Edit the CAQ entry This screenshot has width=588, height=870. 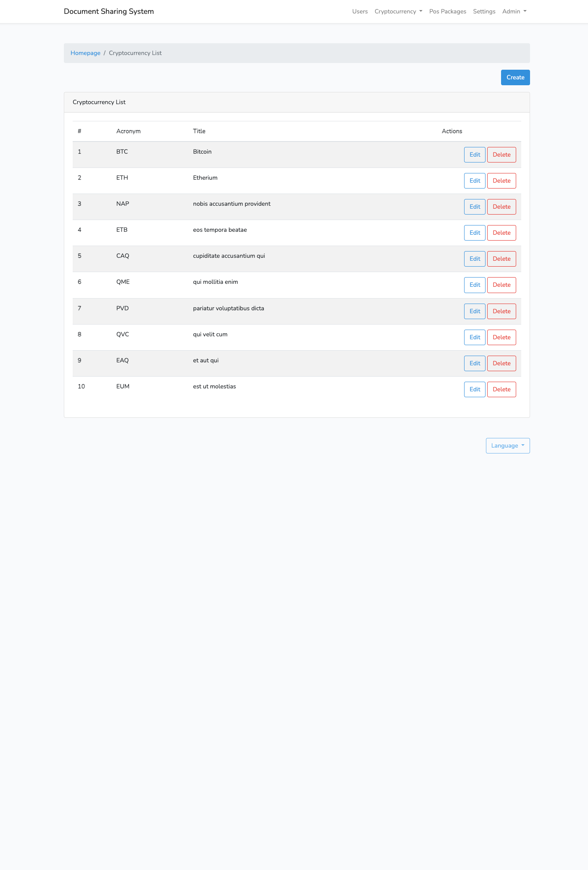click(x=475, y=259)
